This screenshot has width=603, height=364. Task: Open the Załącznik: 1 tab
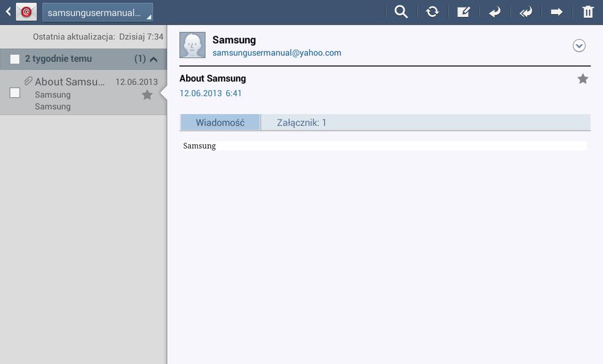pyautogui.click(x=301, y=123)
